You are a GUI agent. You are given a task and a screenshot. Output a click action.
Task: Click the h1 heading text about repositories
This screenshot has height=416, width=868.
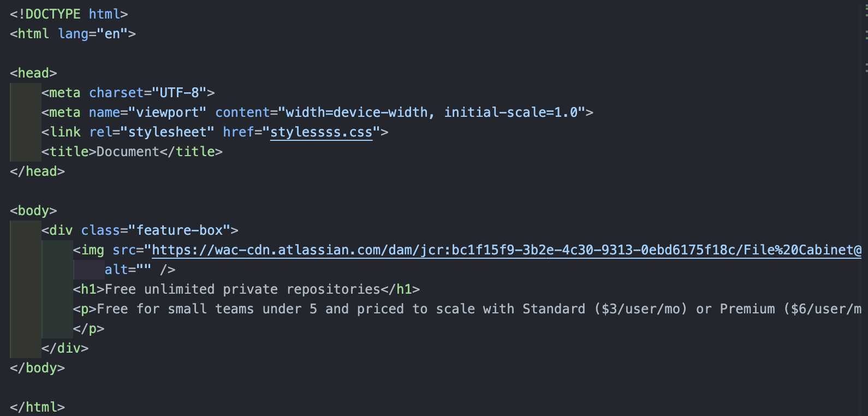(242, 289)
